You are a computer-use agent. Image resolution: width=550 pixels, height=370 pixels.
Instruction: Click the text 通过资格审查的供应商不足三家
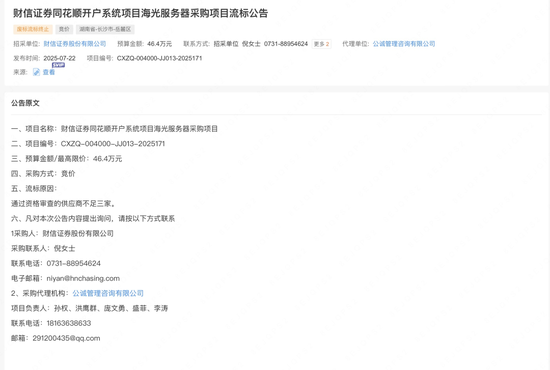tap(63, 203)
